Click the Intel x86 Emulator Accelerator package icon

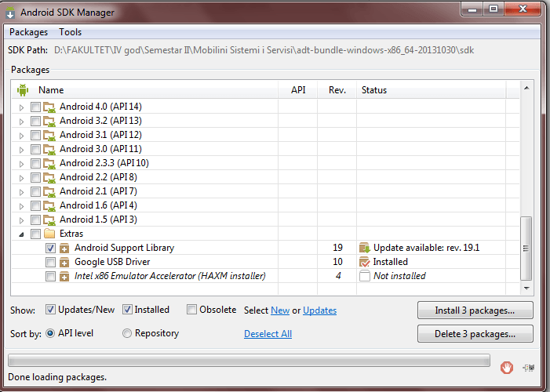(x=64, y=276)
